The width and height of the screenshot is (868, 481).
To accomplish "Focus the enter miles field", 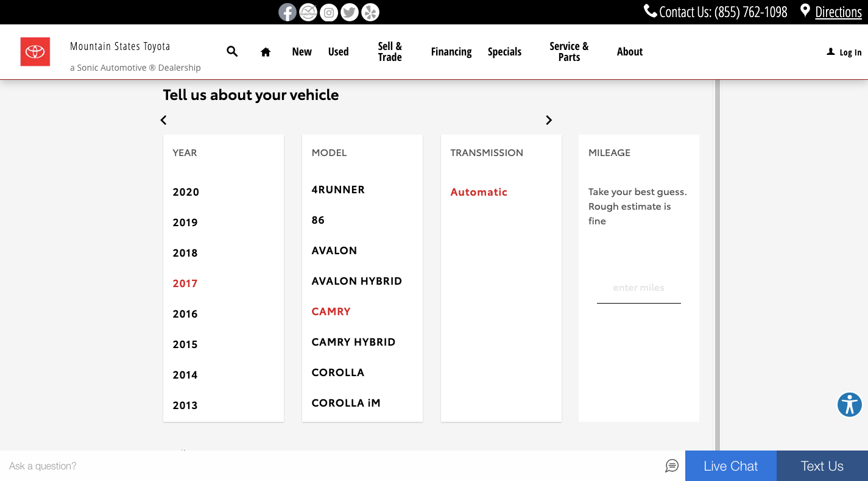I will [x=639, y=288].
